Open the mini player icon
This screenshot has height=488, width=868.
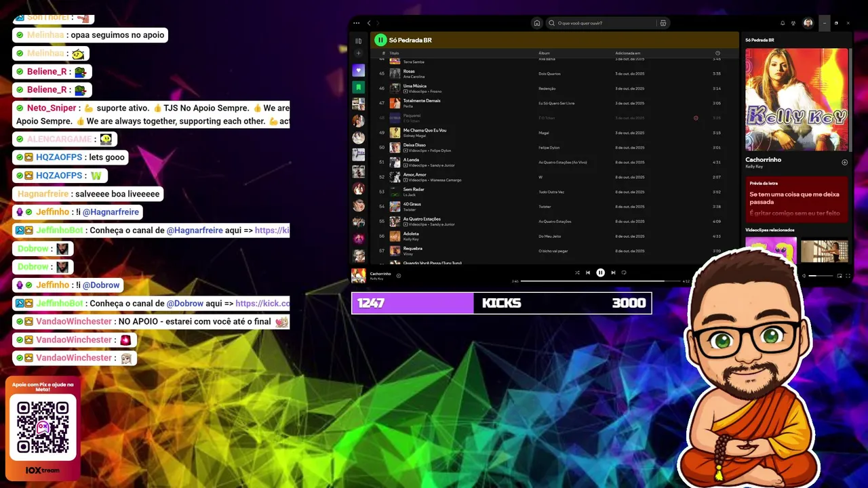840,276
